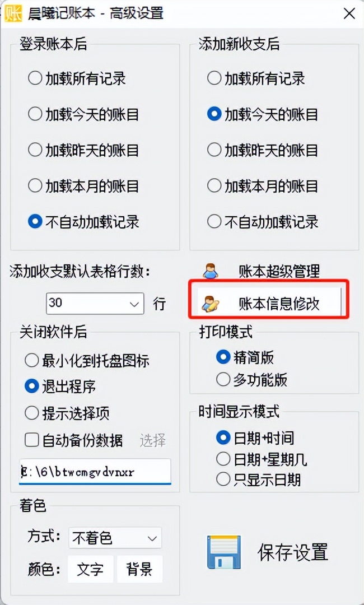Select 加载所有记录 under 登录账本后
This screenshot has height=605, width=364.
35,78
